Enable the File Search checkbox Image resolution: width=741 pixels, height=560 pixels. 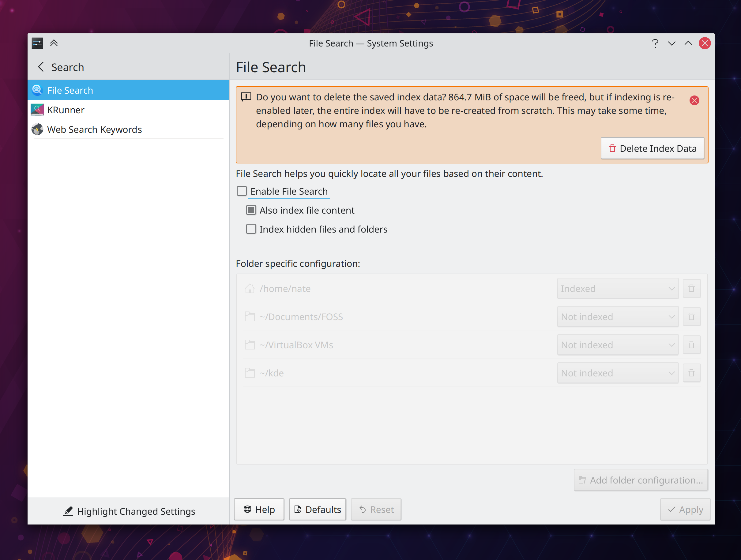coord(242,191)
